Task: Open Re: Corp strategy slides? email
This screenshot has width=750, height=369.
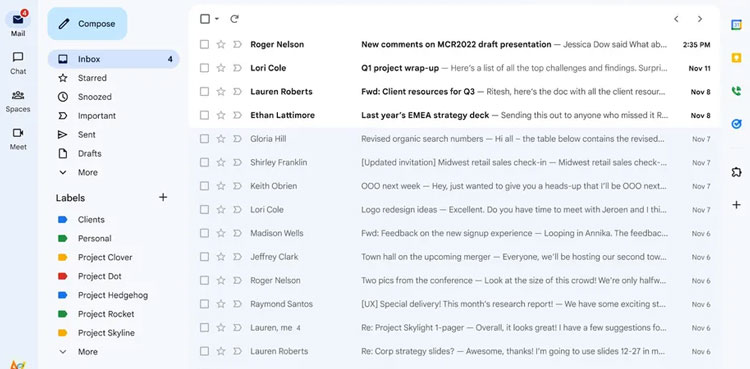Action: click(454, 351)
